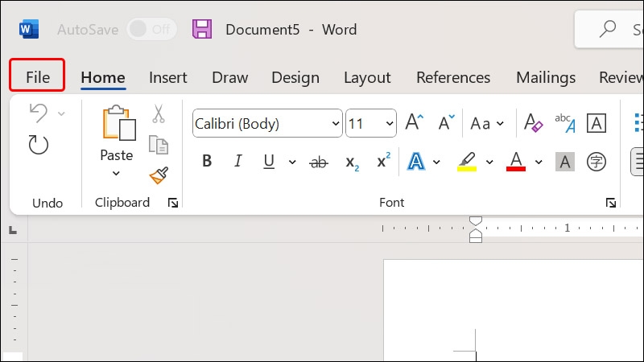Expand underline style dropdown arrow
Screen dimensions: 644x362
(292, 162)
